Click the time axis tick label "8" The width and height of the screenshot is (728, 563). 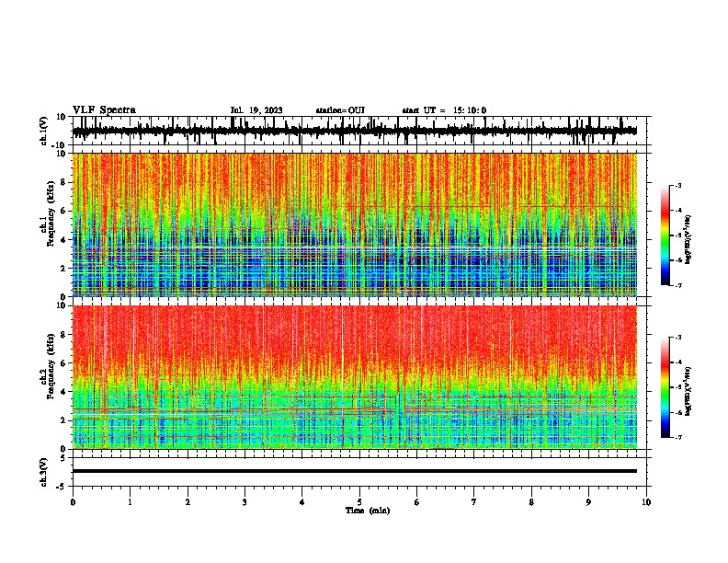tap(531, 502)
